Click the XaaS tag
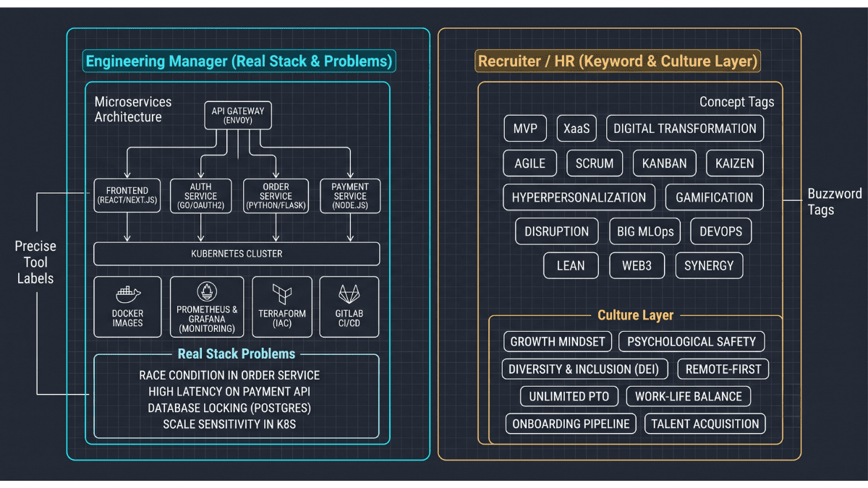 click(x=576, y=129)
